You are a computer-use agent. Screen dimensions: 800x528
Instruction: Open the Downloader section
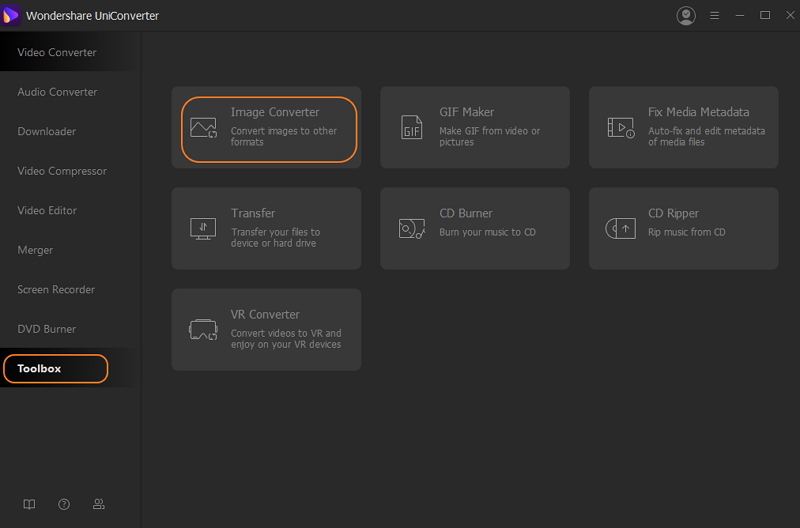pos(46,131)
